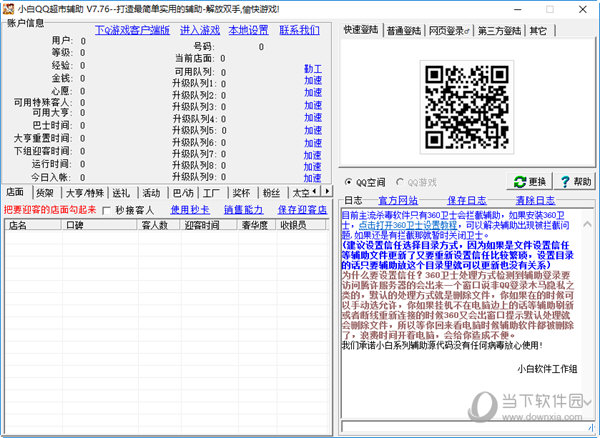Click the 联系我们 link

[299, 30]
